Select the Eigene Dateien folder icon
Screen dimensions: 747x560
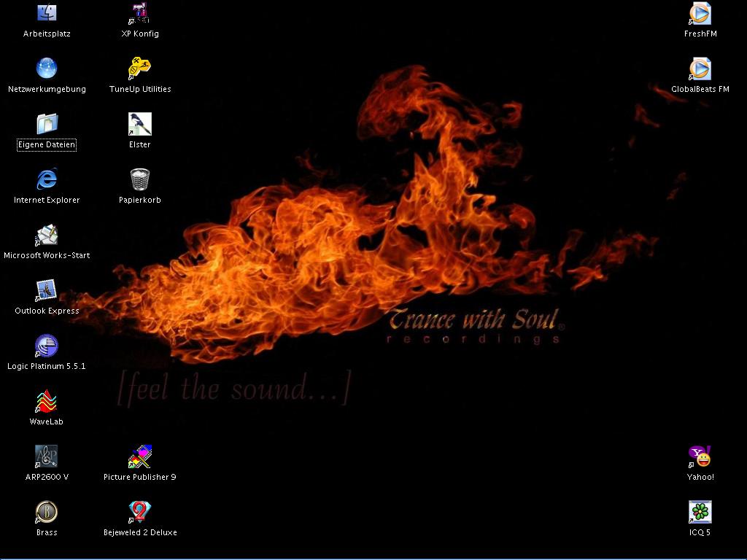[47, 124]
